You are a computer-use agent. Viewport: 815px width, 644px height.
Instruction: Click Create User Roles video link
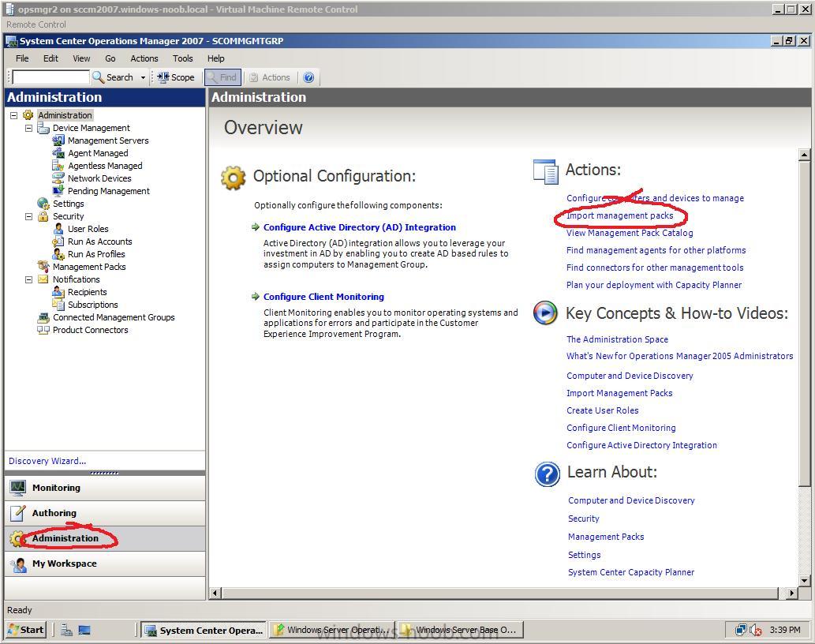tap(603, 410)
